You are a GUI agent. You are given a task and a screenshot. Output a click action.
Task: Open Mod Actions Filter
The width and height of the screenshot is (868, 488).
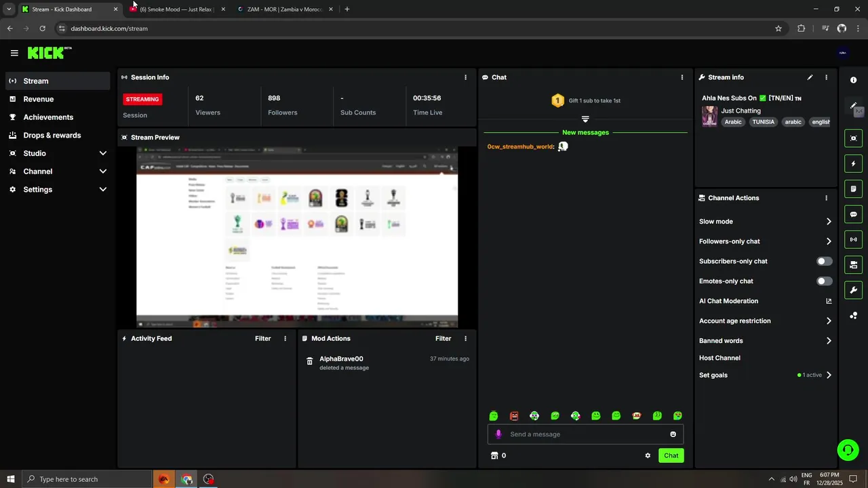click(x=443, y=338)
